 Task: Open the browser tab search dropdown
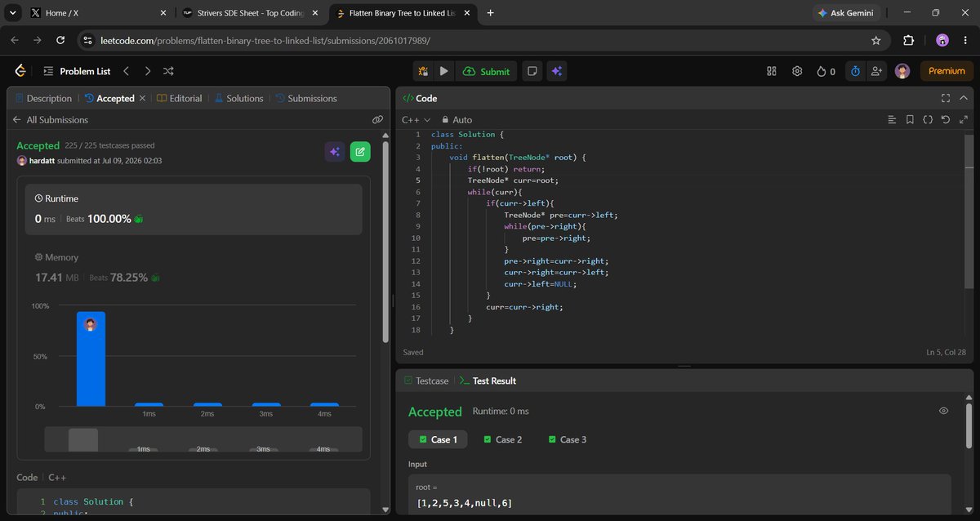11,13
